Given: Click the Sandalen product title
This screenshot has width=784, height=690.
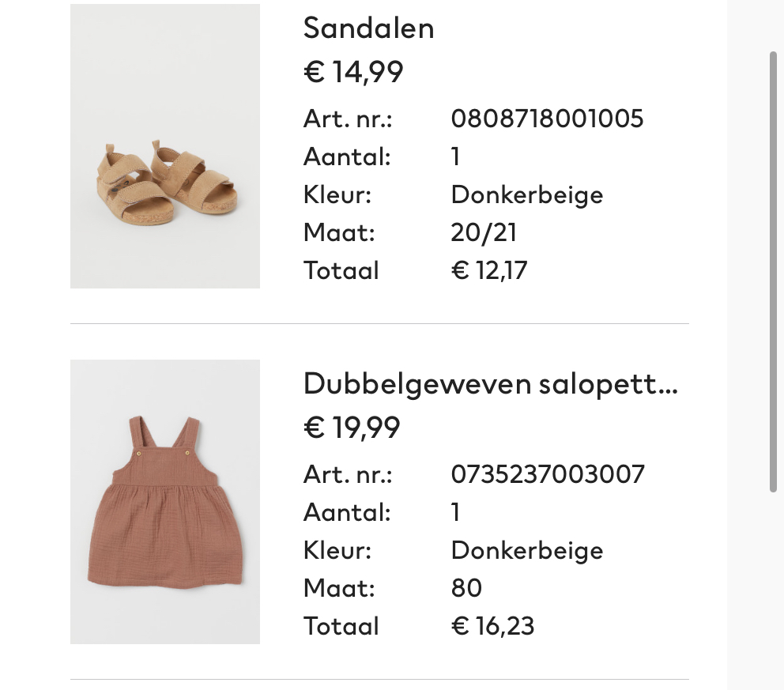Looking at the screenshot, I should [368, 28].
